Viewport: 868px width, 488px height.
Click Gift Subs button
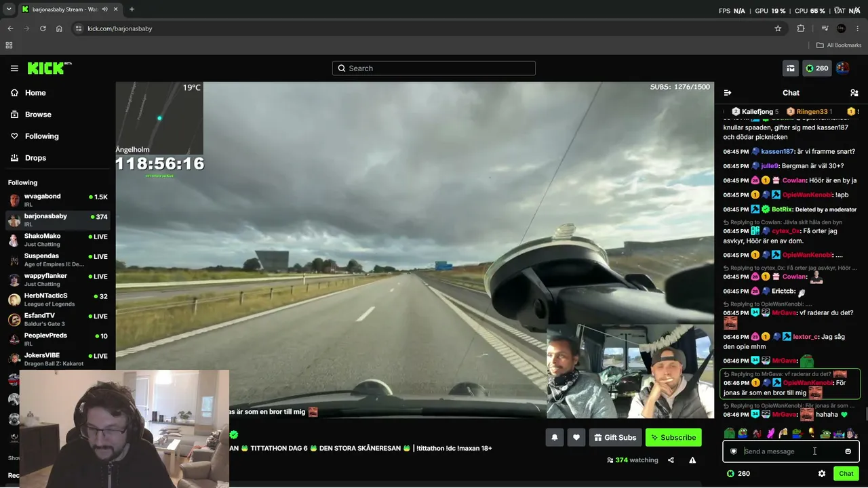[615, 438]
